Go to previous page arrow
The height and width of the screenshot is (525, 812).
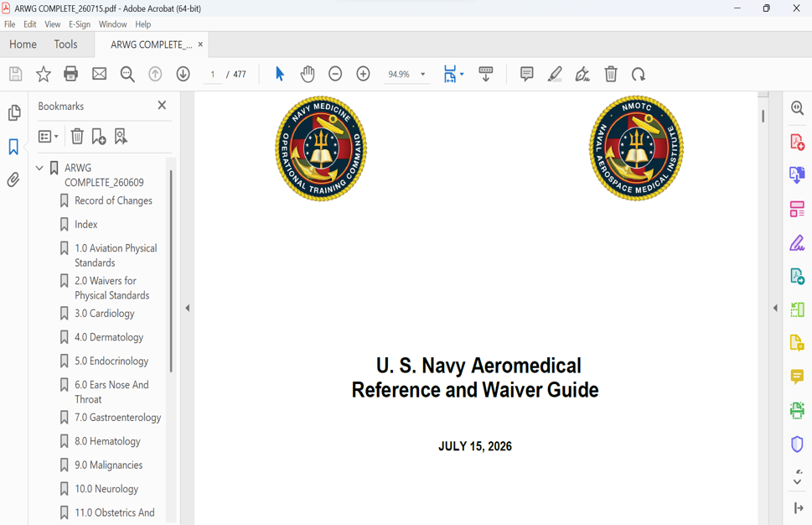click(x=155, y=74)
